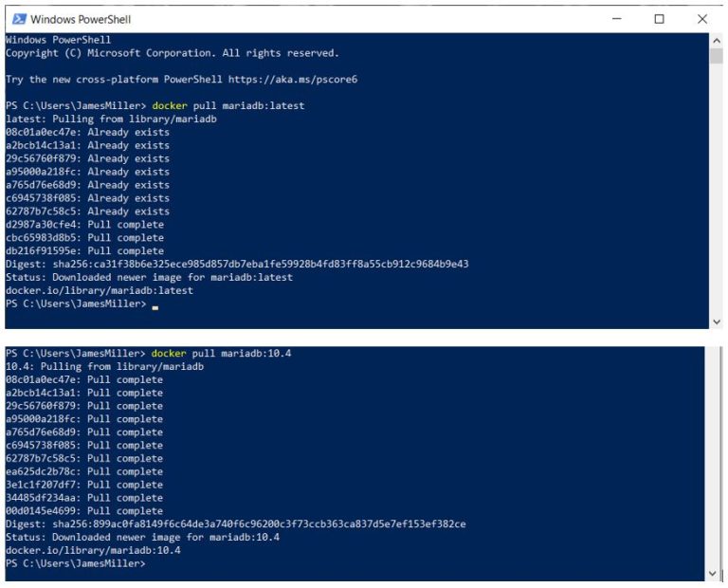
Task: Click 'Downloaded newer image for mariadb:latest' status
Action: (173, 277)
